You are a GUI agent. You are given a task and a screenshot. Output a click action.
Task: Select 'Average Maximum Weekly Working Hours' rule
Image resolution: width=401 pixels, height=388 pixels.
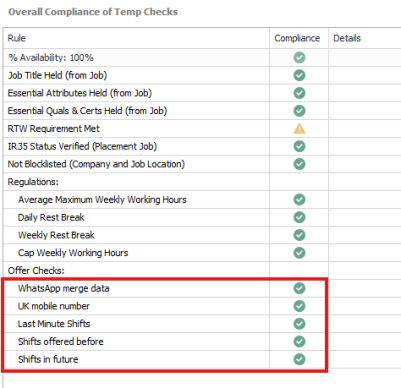pyautogui.click(x=102, y=200)
